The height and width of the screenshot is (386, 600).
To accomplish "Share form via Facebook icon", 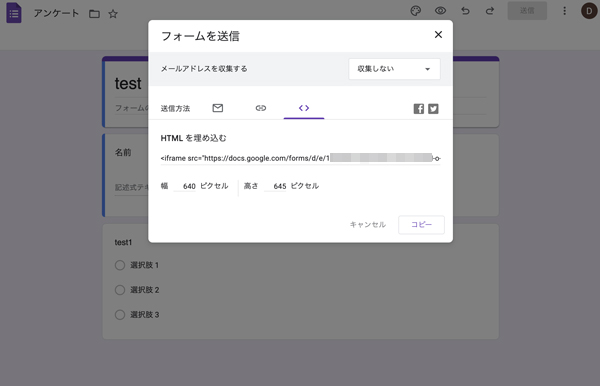I will point(419,109).
